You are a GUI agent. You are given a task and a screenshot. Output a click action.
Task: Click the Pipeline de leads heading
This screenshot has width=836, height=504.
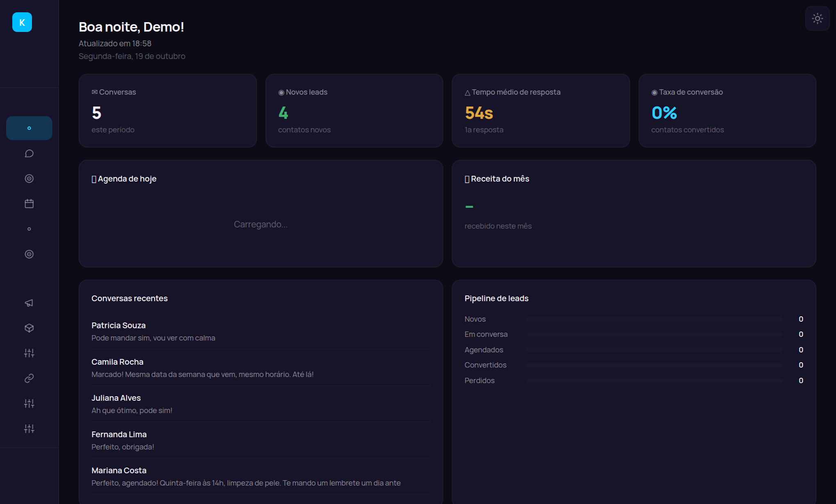pyautogui.click(x=496, y=298)
